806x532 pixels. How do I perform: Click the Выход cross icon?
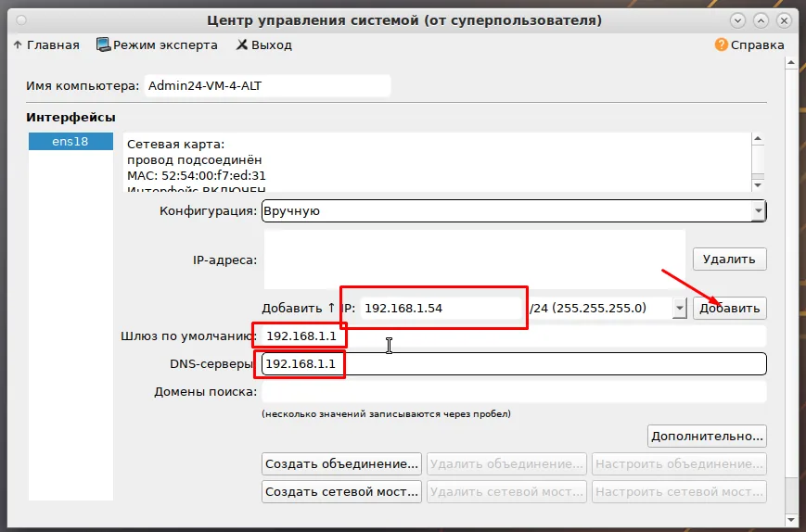tap(241, 45)
